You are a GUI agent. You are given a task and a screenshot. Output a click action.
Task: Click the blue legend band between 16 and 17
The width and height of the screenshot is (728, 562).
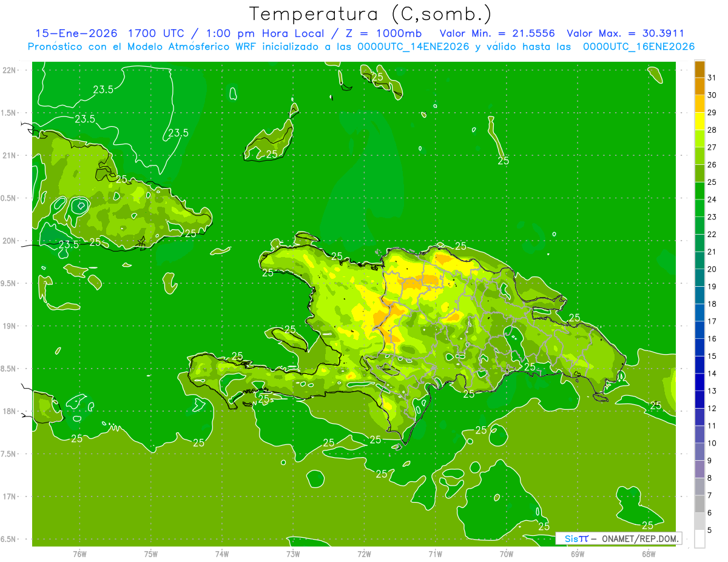(x=699, y=330)
